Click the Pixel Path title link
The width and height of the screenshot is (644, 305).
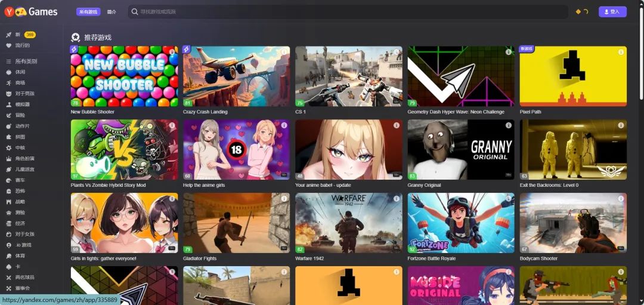530,112
